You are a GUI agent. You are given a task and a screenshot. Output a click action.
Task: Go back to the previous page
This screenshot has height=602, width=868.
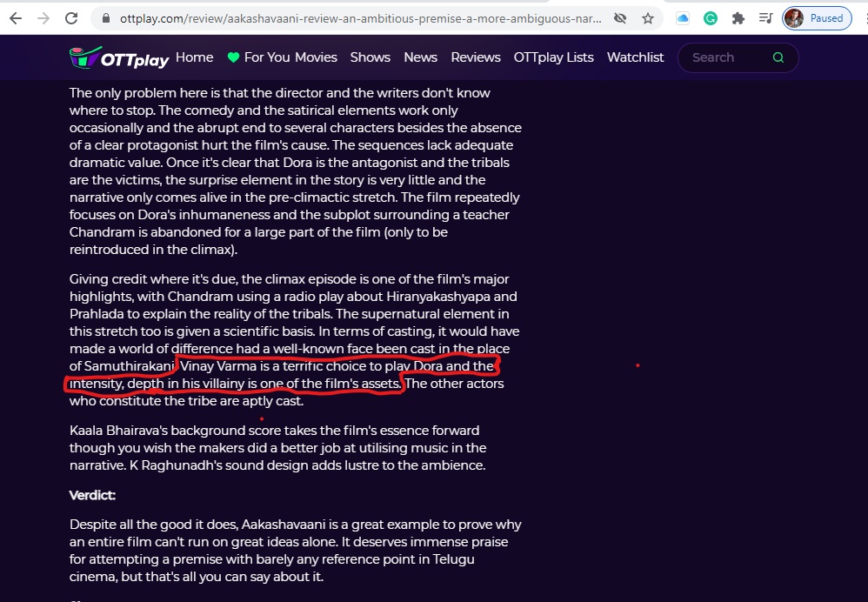click(16, 18)
